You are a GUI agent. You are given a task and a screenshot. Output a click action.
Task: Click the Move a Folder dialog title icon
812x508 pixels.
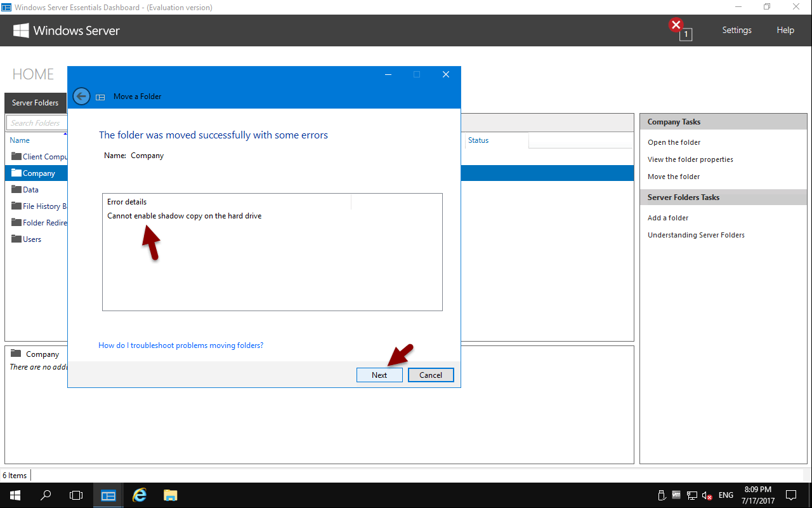[100, 97]
